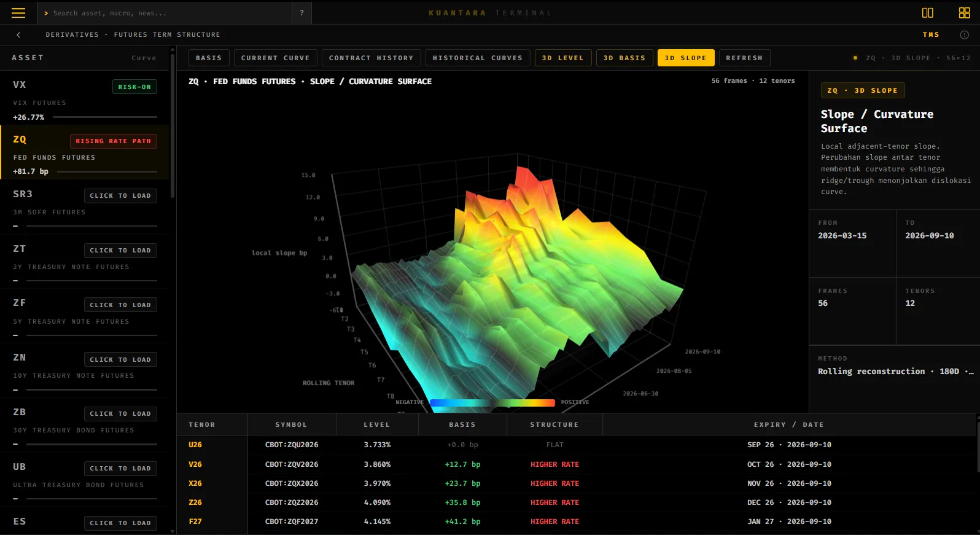Load the SR3 SOFR futures curve
Screen dimensions: 980x535
pyautogui.click(x=120, y=196)
